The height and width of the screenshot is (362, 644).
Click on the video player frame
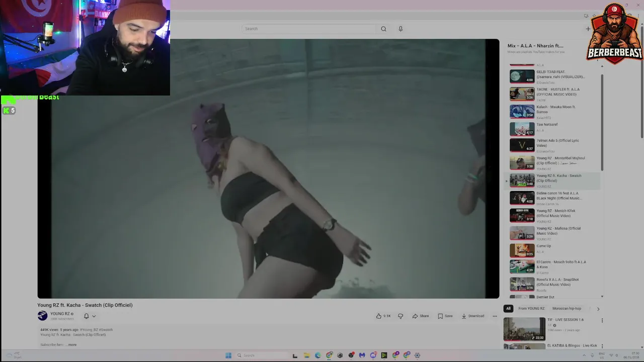pos(268,168)
